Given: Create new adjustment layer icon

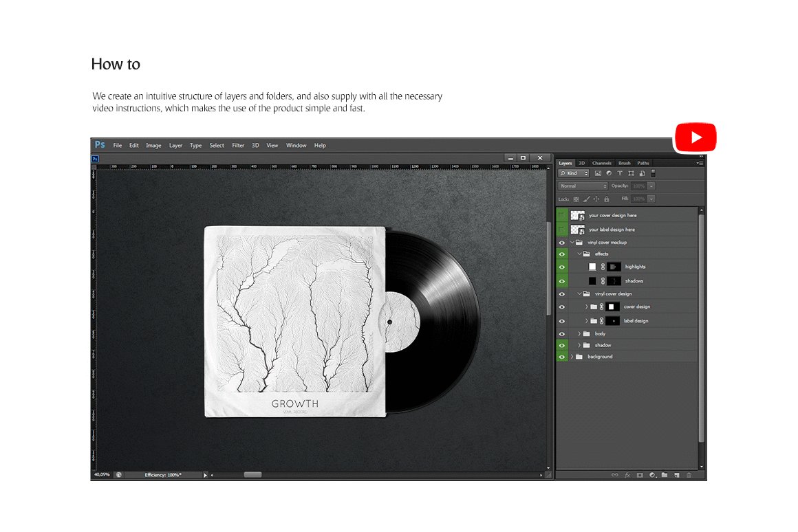Looking at the screenshot, I should (x=652, y=475).
